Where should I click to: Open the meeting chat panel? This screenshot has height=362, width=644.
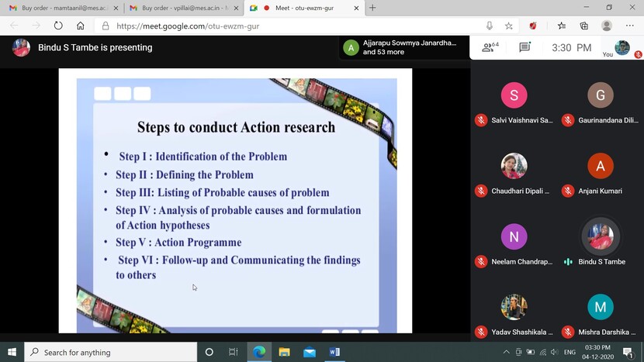[x=525, y=47]
